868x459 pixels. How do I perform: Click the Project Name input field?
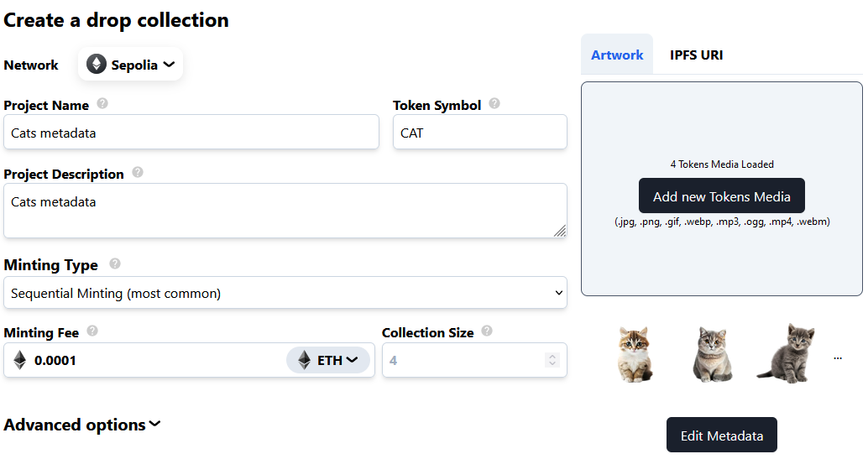191,133
